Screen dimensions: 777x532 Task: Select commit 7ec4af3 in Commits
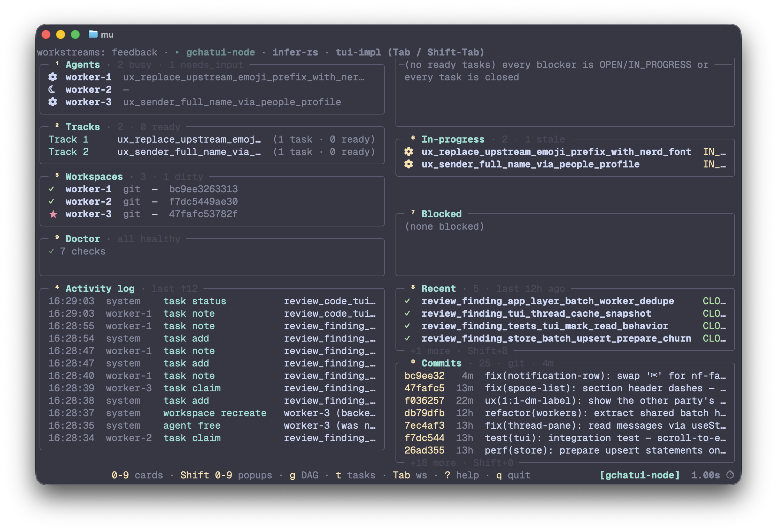click(565, 426)
